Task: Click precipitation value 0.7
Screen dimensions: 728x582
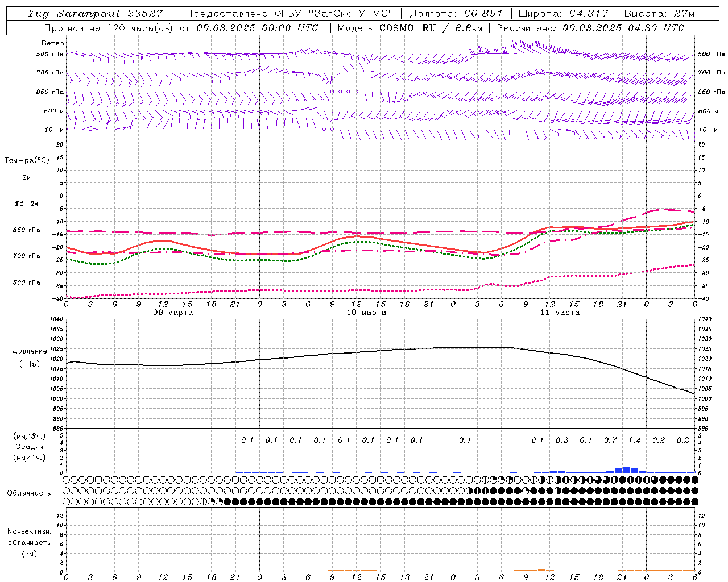Action: [610, 440]
